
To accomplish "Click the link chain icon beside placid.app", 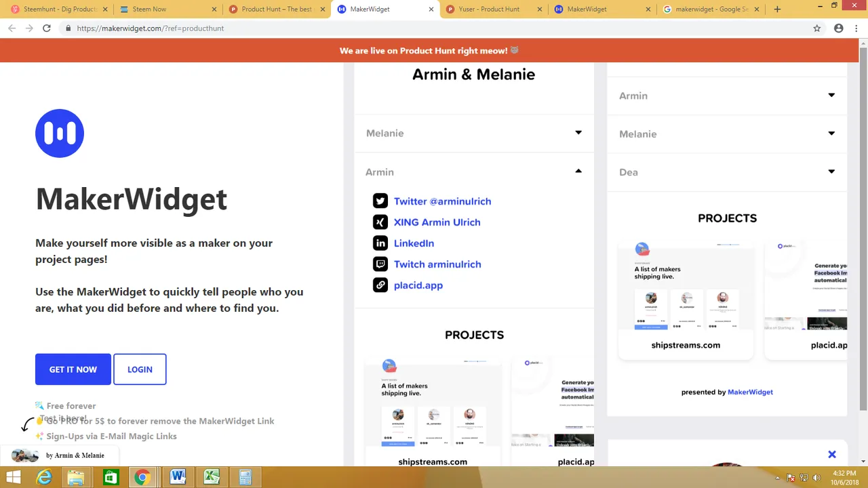I will click(380, 285).
